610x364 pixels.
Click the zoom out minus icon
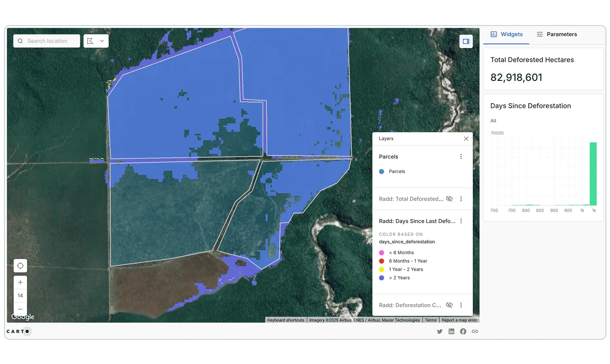pyautogui.click(x=20, y=309)
